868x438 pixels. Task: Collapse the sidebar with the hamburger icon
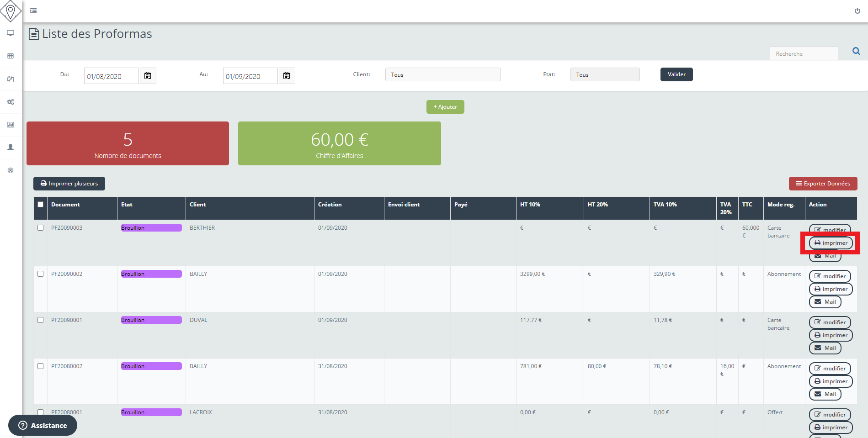pyautogui.click(x=32, y=10)
